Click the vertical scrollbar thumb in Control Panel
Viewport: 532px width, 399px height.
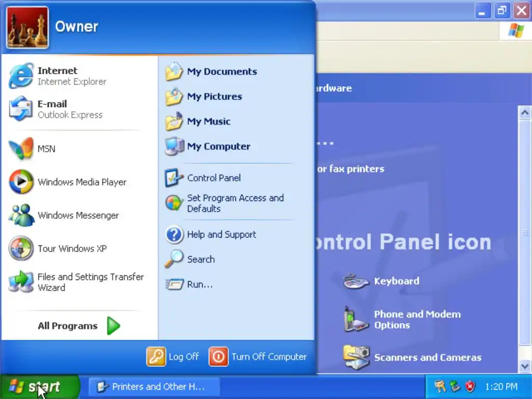click(525, 233)
